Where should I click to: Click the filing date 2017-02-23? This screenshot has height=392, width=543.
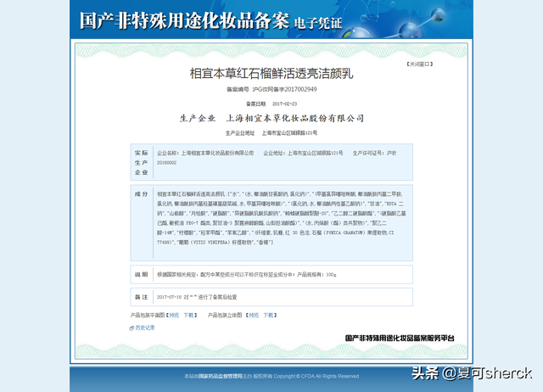pyautogui.click(x=285, y=104)
